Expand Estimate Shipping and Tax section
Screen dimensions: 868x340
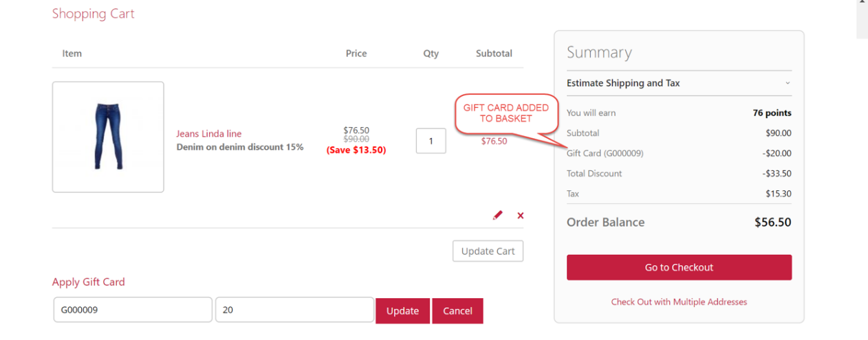coord(679,83)
